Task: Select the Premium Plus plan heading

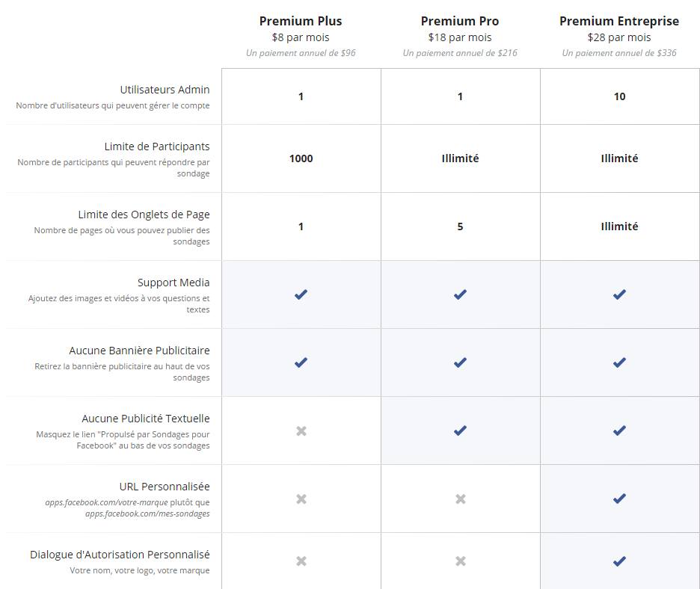Action: (x=301, y=21)
